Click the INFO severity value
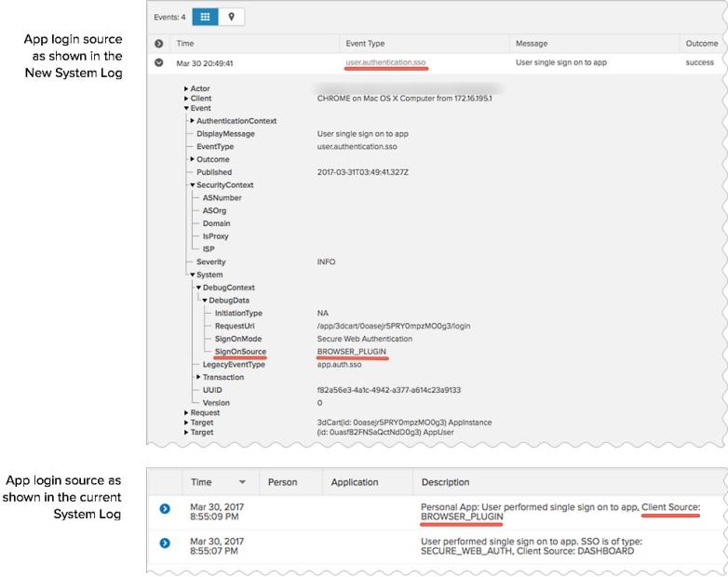This screenshot has height=577, width=728. pyautogui.click(x=326, y=262)
